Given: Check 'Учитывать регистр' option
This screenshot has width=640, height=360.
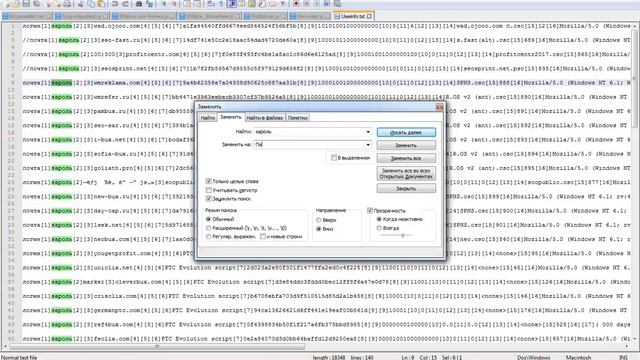Looking at the screenshot, I should coord(209,190).
